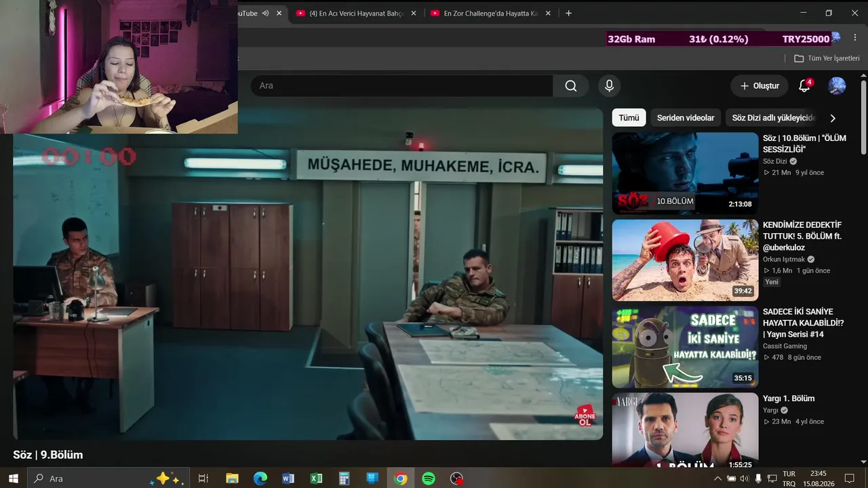Open title 'SADECE İKİ SANİYE HAYATTA KALABİLDİ?'
This screenshot has height=488, width=868.
804,323
